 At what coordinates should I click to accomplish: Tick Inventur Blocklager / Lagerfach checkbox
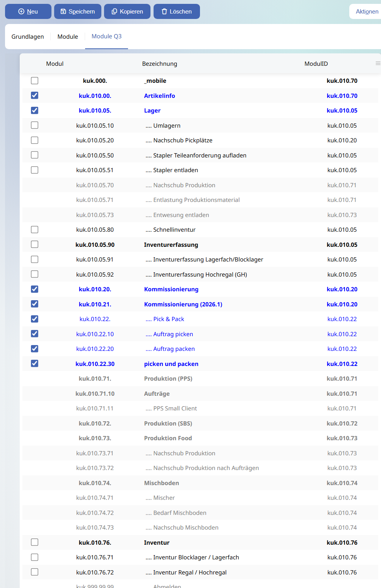34,557
